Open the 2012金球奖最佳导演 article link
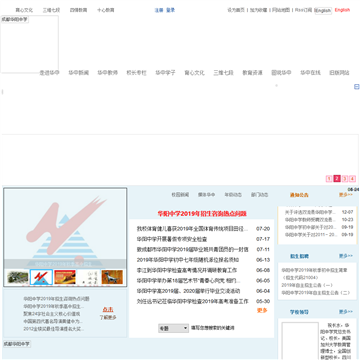Viewport: 360px width, 360px height. click(54, 329)
